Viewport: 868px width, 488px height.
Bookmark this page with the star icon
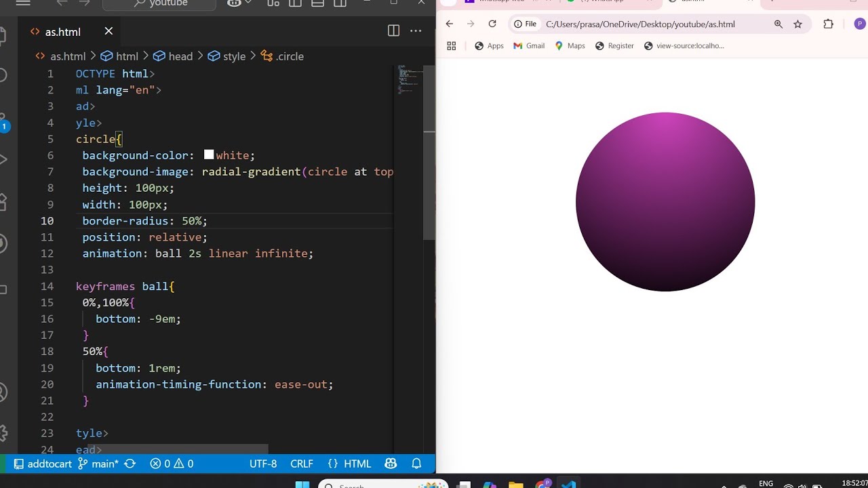(x=797, y=24)
